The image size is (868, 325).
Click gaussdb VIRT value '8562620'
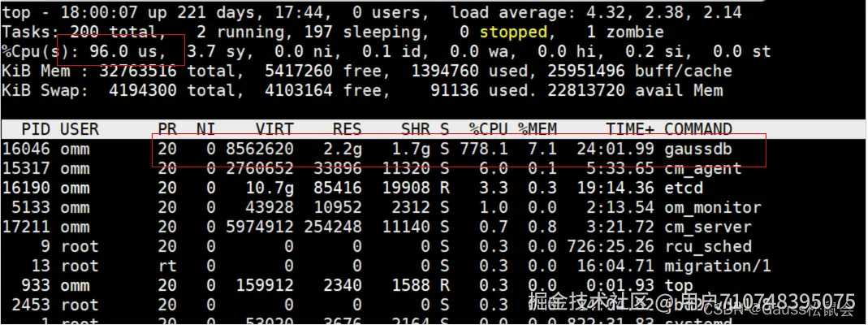(x=260, y=149)
